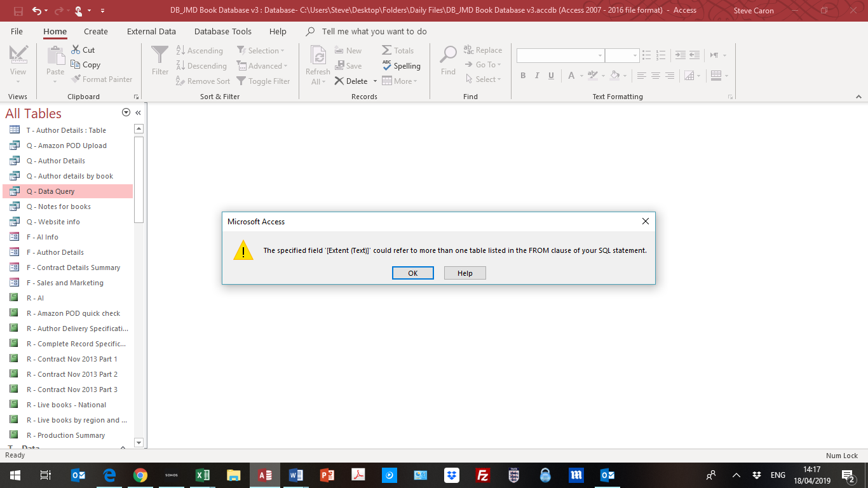Select the Q - Data Query item
This screenshot has width=868, height=488.
pos(67,191)
